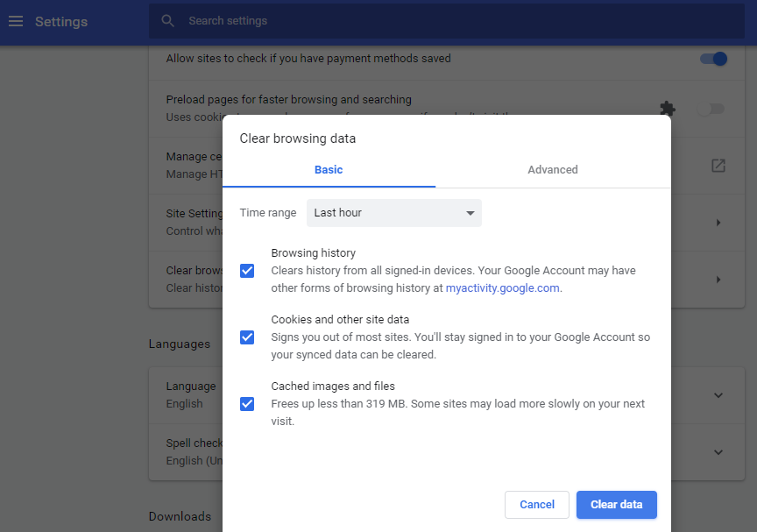Open the Settings hamburger menu

point(16,21)
